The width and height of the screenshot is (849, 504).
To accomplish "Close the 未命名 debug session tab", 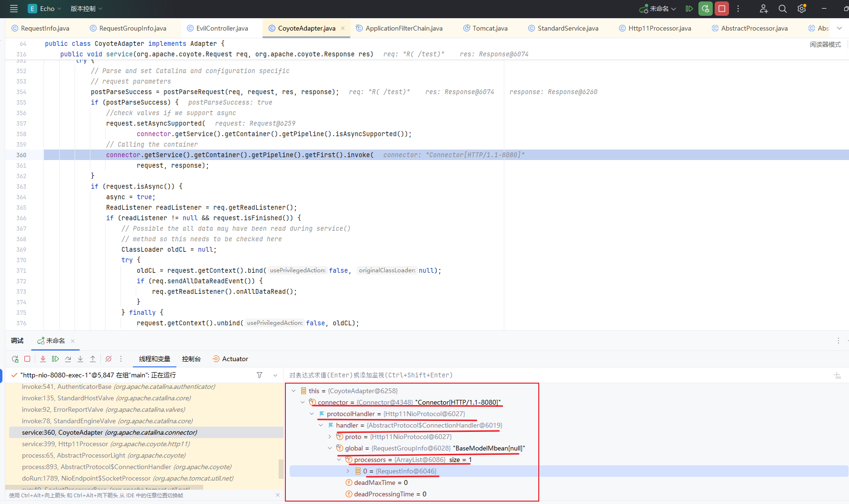I will [x=73, y=341].
